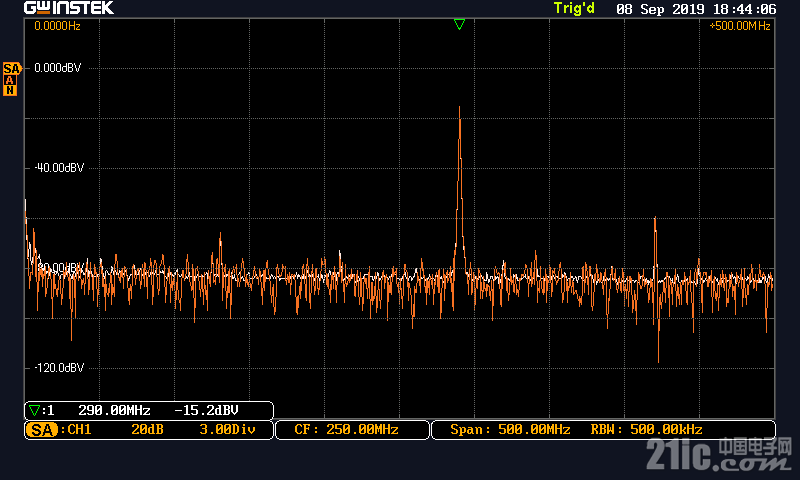Click the 20dB scale value
800x480 pixels.
pos(147,430)
